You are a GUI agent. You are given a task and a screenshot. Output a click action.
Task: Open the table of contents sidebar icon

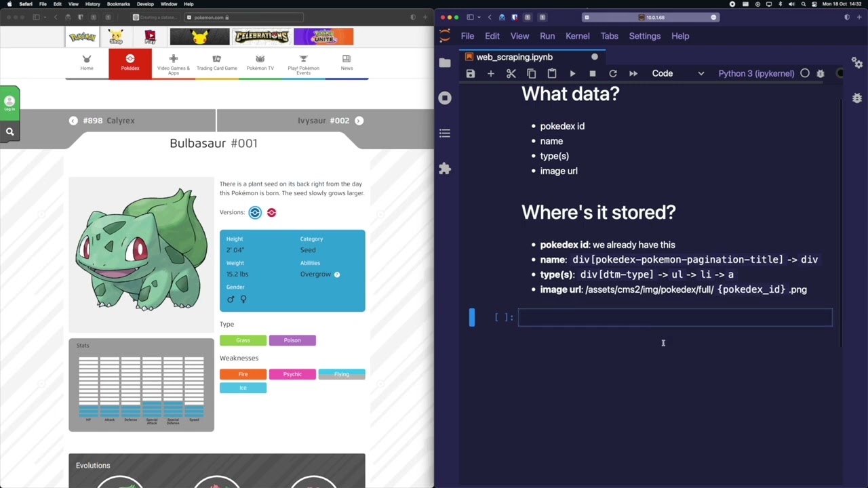point(445,134)
